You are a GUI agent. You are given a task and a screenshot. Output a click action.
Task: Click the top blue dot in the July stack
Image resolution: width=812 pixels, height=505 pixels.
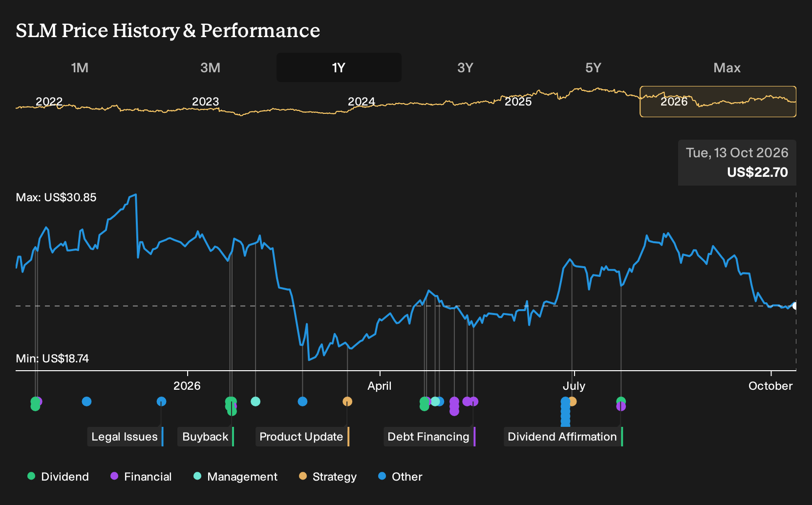tap(565, 401)
